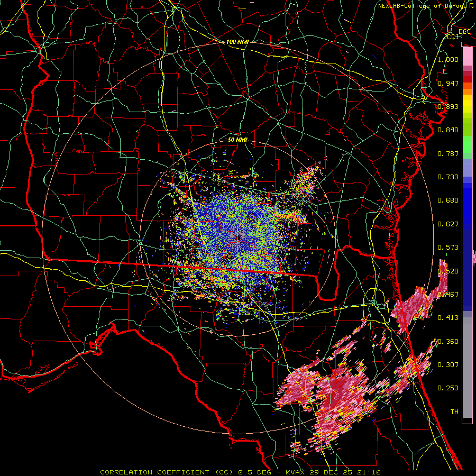The image size is (476, 476).
Task: Click the KVAX radar site center point
Action: click(239, 237)
